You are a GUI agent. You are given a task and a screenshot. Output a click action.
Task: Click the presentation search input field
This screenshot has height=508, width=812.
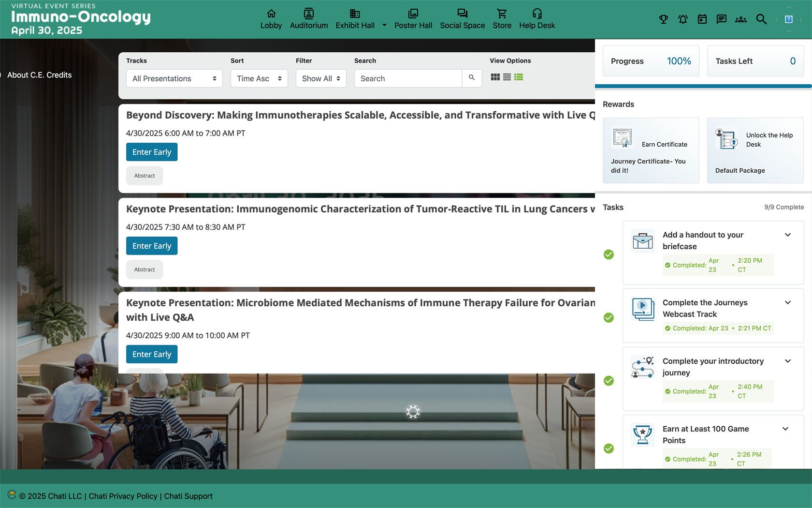click(x=407, y=78)
